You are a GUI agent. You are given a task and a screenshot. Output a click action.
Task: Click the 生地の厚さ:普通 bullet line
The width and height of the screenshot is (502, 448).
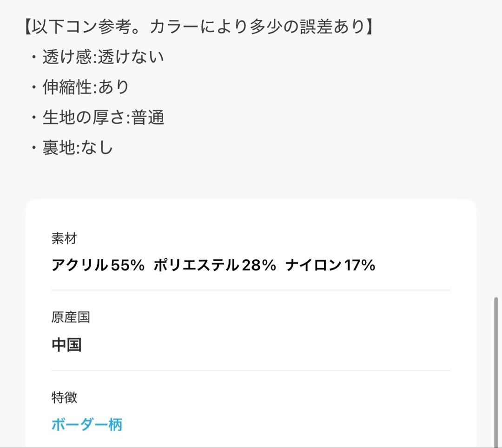[98, 117]
